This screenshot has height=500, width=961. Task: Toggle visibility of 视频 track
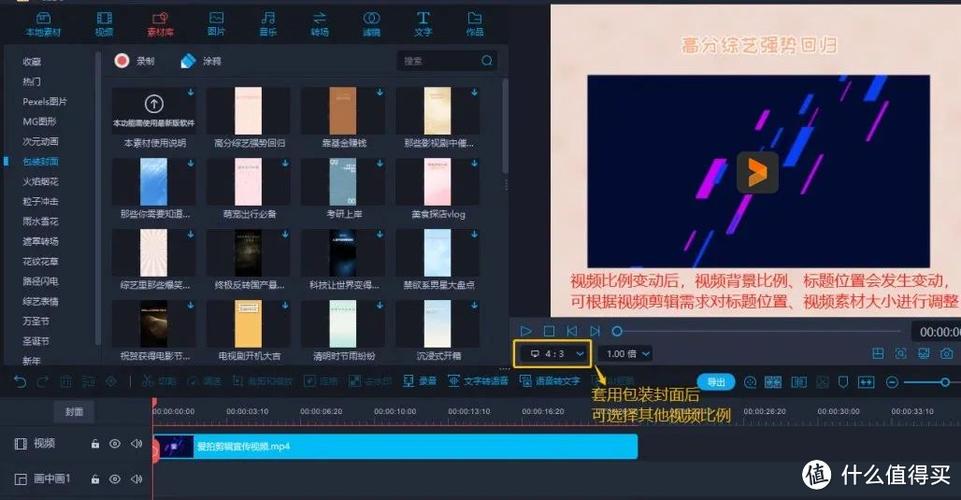(x=115, y=444)
